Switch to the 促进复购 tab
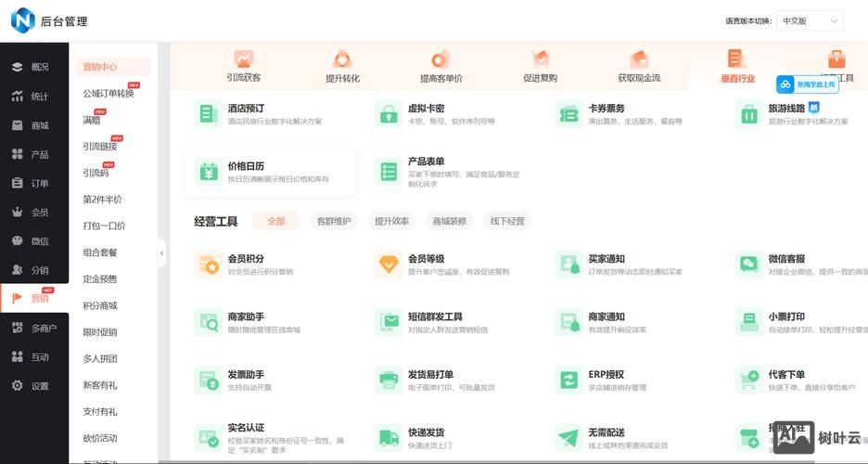 coord(541,67)
